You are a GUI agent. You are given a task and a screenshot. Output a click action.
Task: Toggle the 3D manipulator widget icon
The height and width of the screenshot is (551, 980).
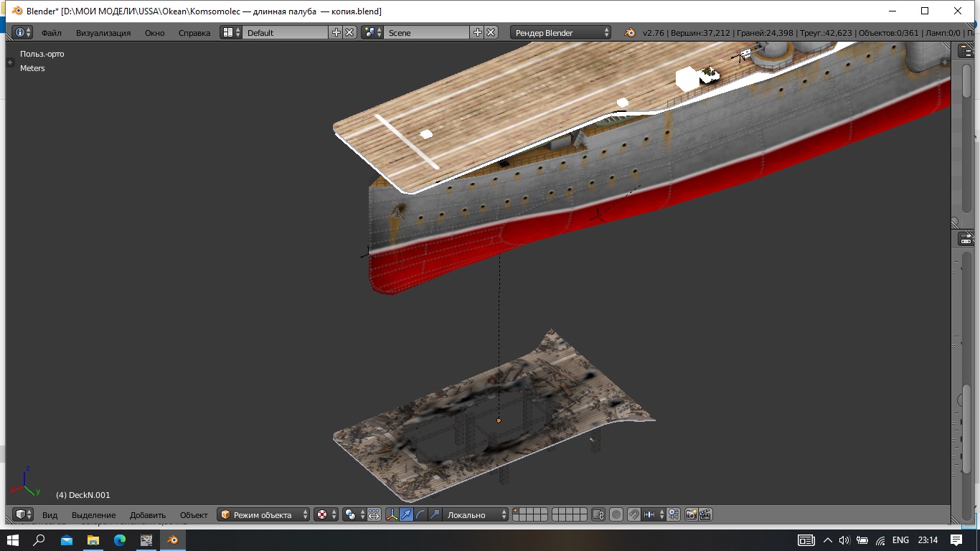click(392, 514)
